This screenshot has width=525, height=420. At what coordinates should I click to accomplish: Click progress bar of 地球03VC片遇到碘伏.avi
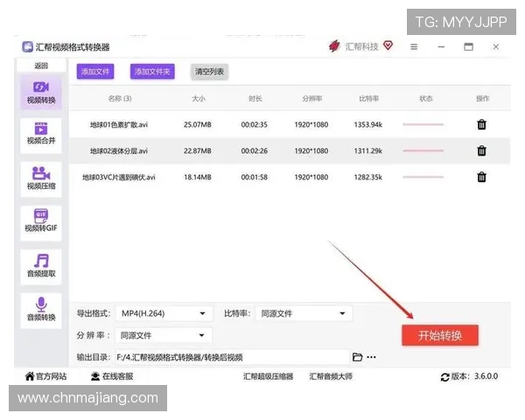(x=423, y=177)
